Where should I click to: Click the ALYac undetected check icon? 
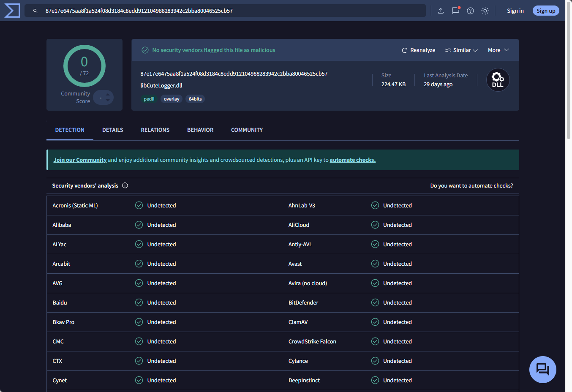click(x=139, y=244)
